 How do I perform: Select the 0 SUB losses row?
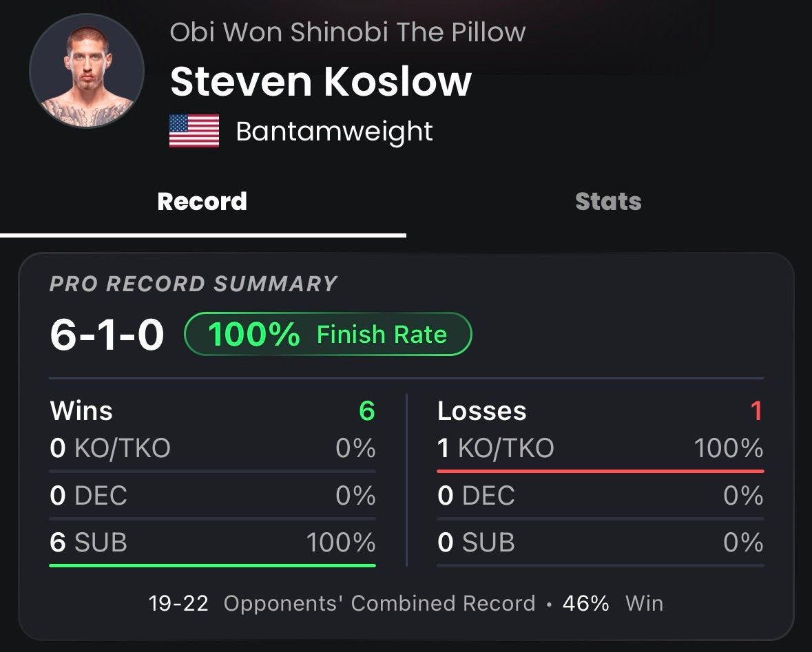pyautogui.click(x=600, y=543)
